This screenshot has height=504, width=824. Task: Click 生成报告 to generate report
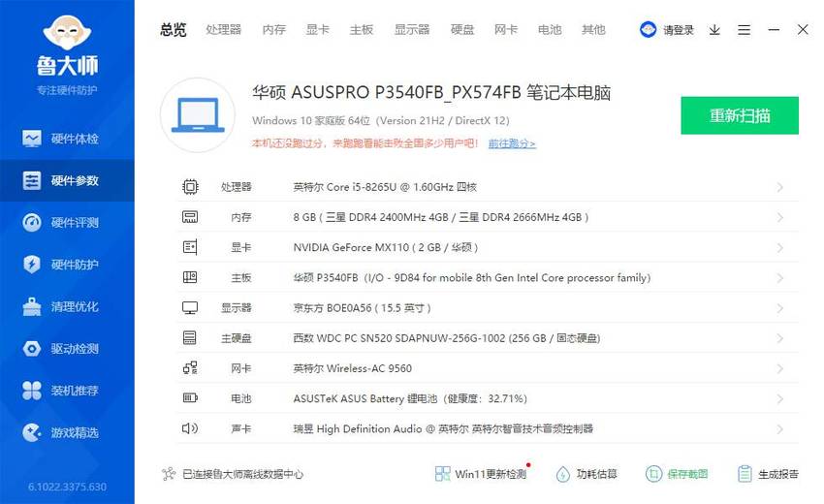pyautogui.click(x=768, y=474)
